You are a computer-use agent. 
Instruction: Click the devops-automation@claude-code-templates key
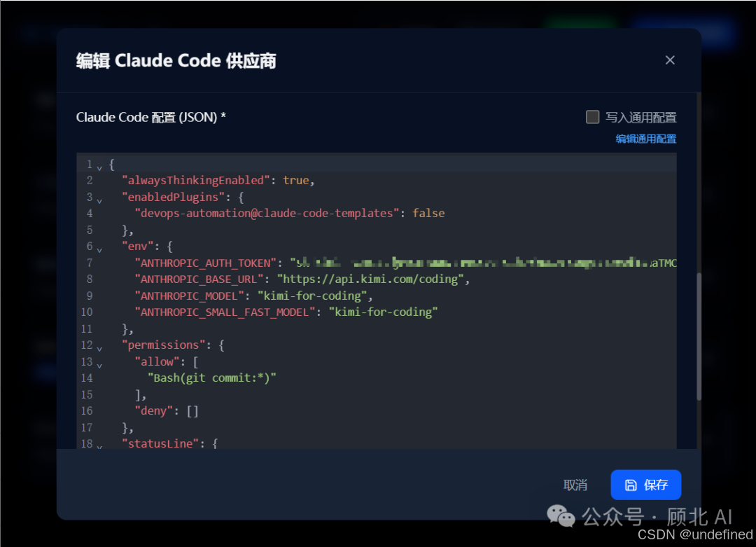click(267, 213)
